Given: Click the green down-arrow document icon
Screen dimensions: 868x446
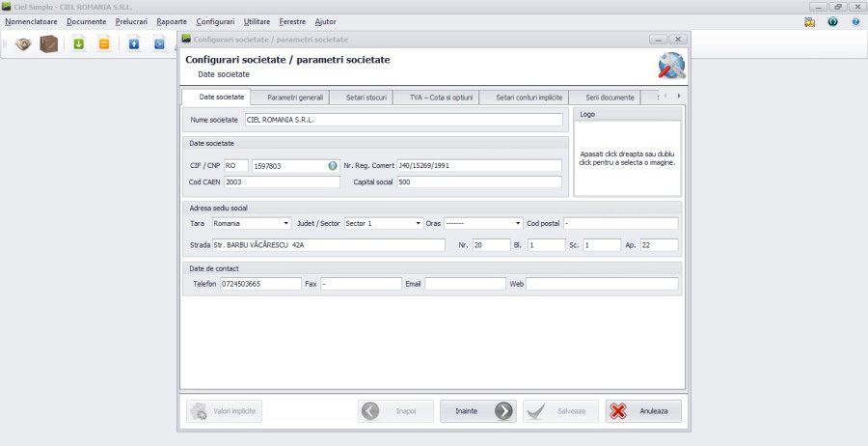Looking at the screenshot, I should pyautogui.click(x=79, y=43).
